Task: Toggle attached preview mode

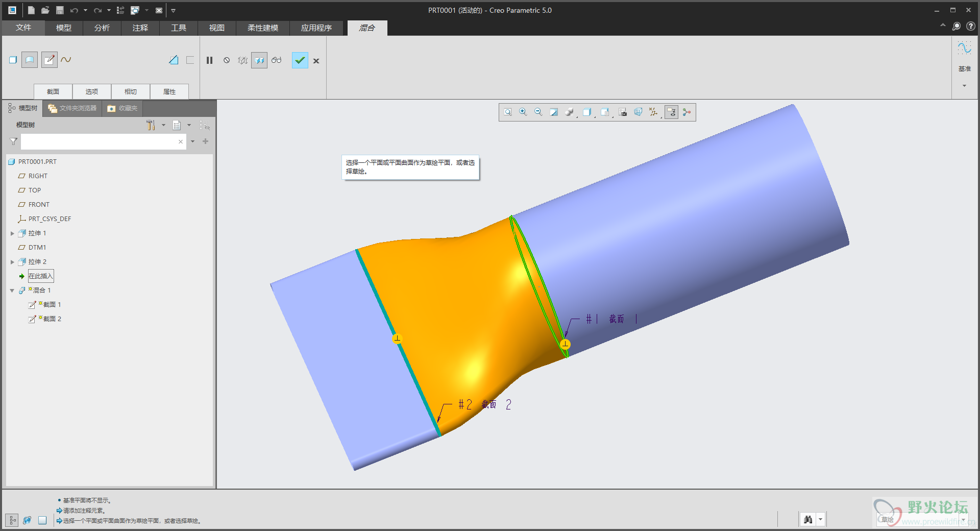Action: (259, 60)
